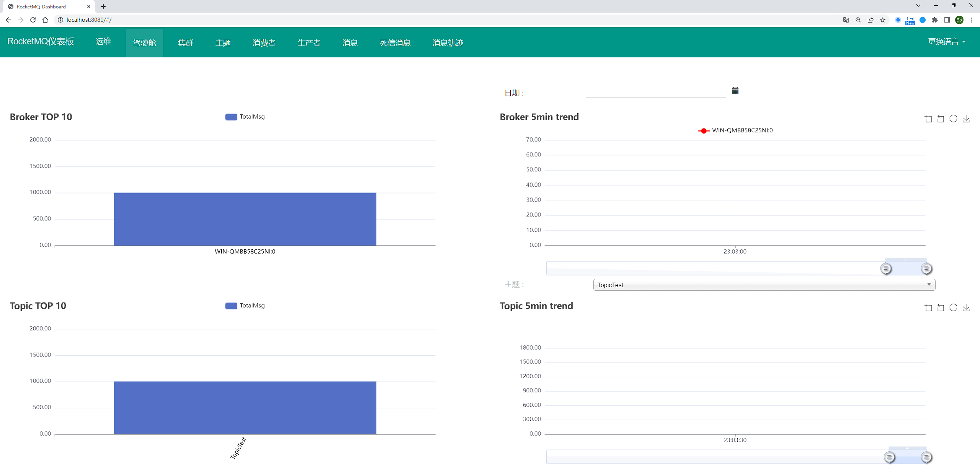Download Broker 5min trend as image
The height and width of the screenshot is (475, 980).
tap(966, 119)
